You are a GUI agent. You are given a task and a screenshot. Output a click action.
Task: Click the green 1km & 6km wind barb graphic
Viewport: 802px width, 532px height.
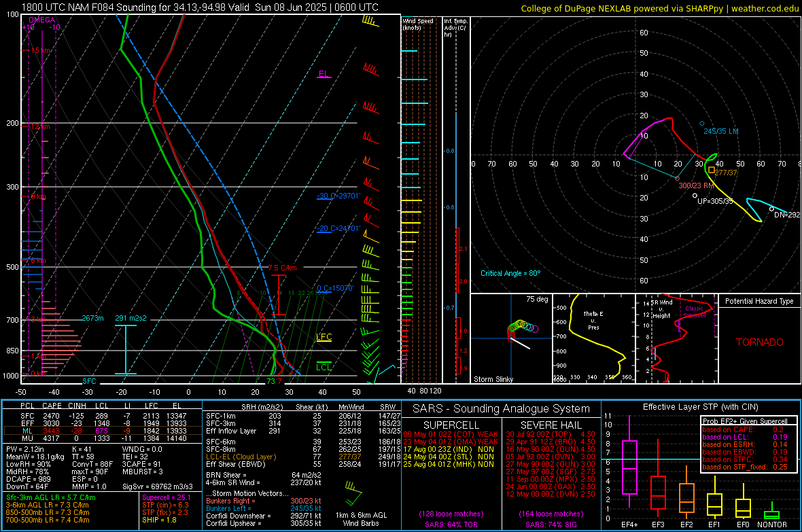point(353,492)
